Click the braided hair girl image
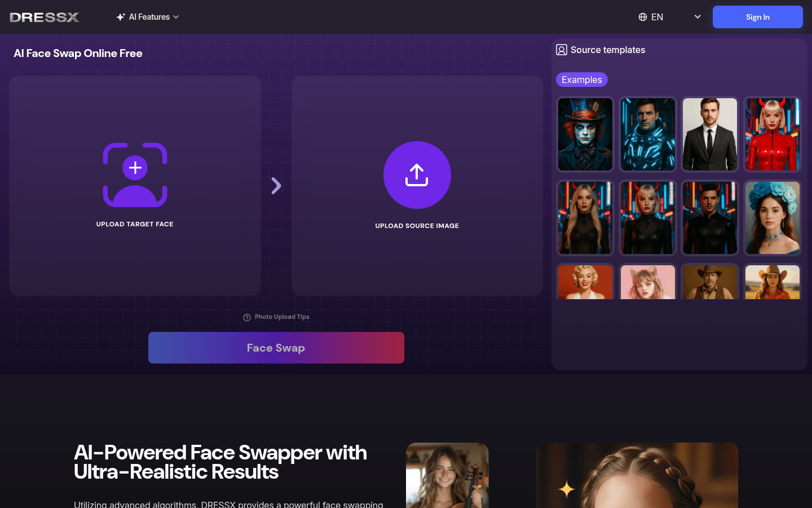 pos(637,475)
